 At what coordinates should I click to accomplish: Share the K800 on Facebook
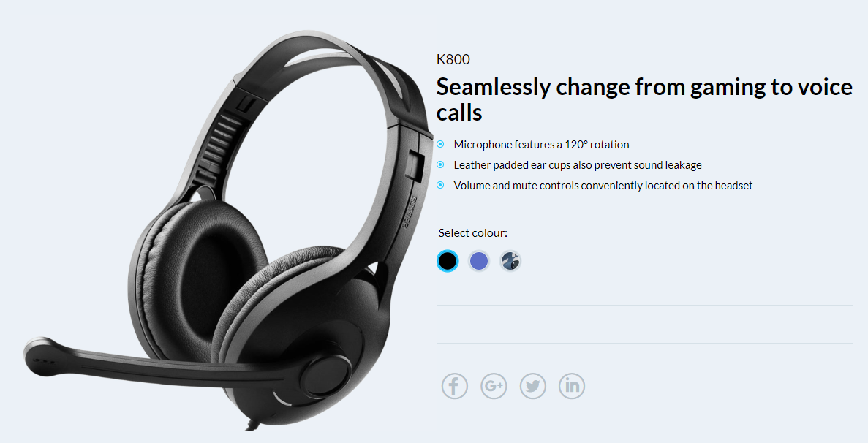pos(455,386)
